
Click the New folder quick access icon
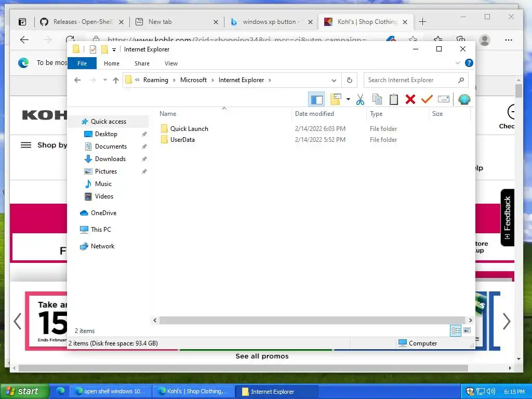coord(104,49)
